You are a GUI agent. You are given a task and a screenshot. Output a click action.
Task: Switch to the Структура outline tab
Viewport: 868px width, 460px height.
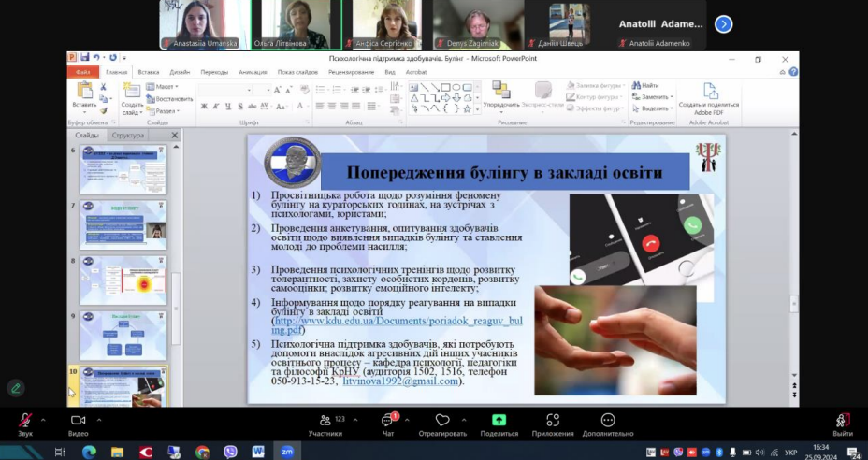127,135
